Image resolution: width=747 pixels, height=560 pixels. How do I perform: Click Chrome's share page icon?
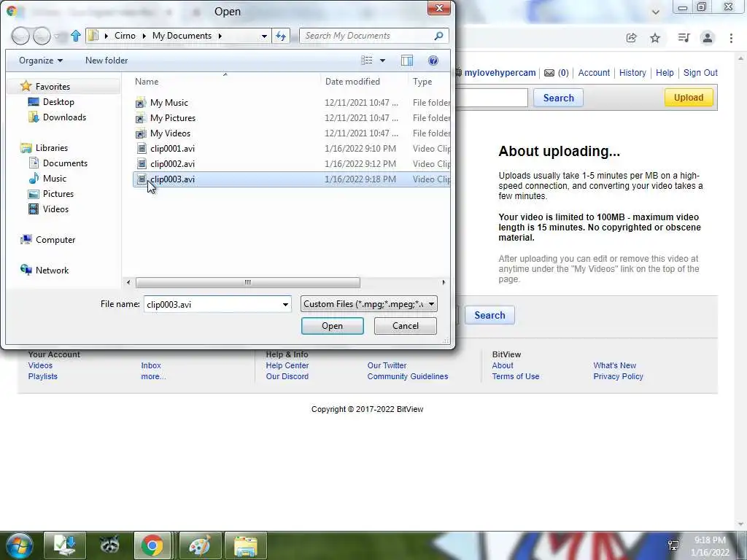(x=631, y=38)
